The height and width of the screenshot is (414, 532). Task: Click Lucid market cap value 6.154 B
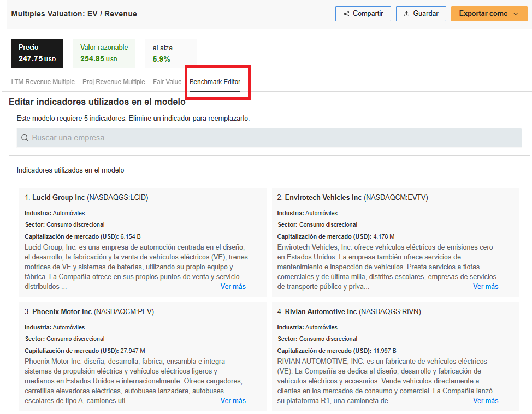coord(131,236)
